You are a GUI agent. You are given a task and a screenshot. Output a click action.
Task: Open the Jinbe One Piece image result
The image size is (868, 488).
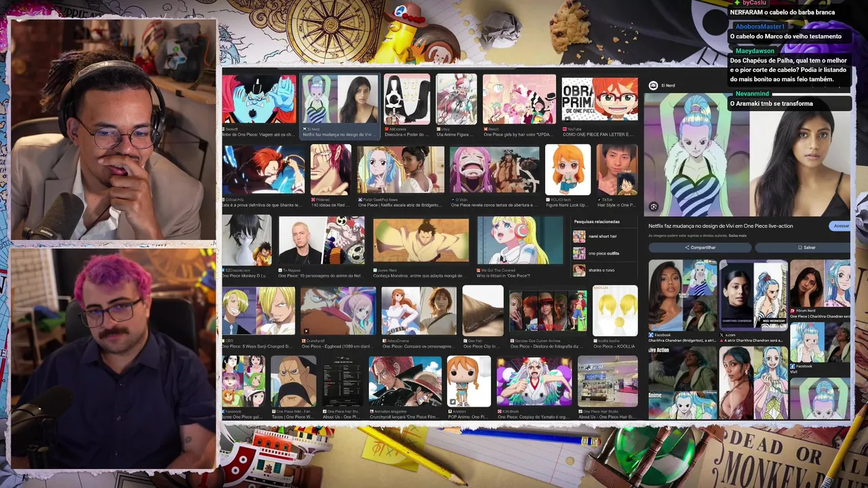pyautogui.click(x=259, y=100)
